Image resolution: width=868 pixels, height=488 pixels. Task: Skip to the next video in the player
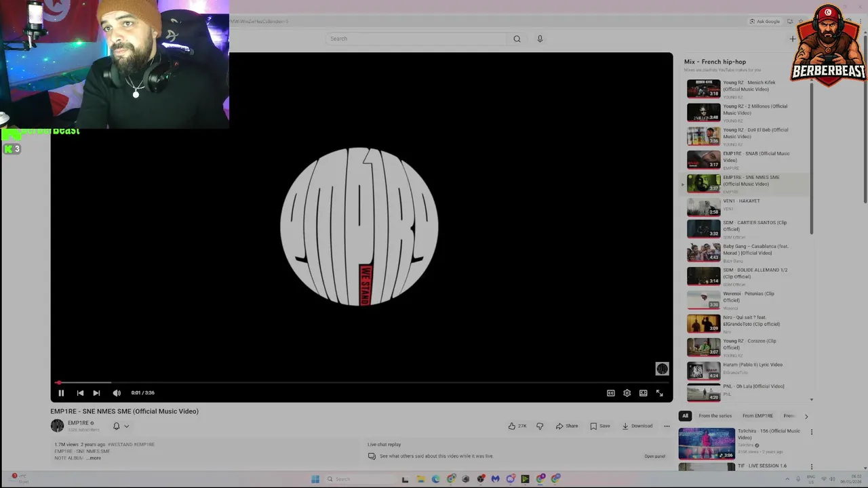click(x=96, y=392)
